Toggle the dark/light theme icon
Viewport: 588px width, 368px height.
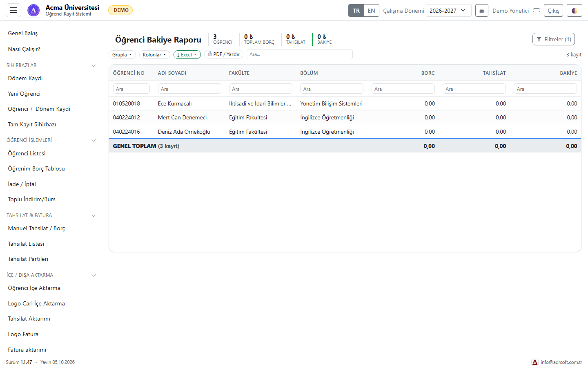coord(575,11)
